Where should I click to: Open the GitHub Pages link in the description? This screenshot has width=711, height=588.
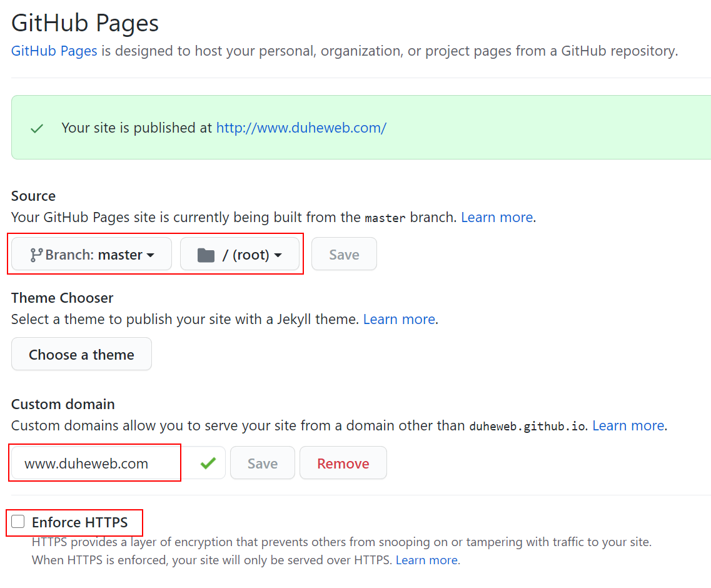(54, 51)
